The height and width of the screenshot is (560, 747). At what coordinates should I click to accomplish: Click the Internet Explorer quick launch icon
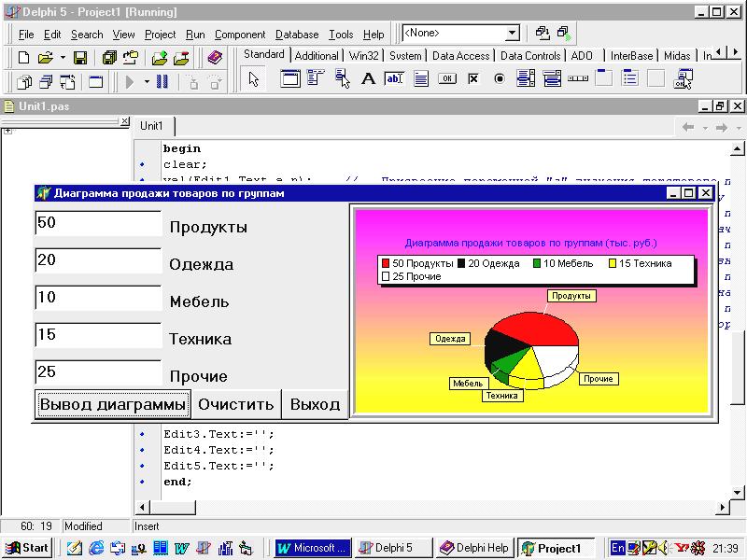pos(96,548)
